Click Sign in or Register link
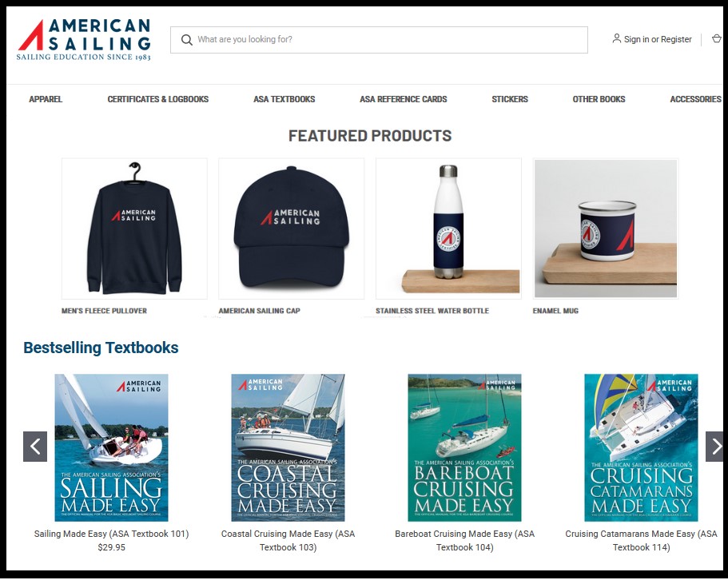 (x=658, y=39)
